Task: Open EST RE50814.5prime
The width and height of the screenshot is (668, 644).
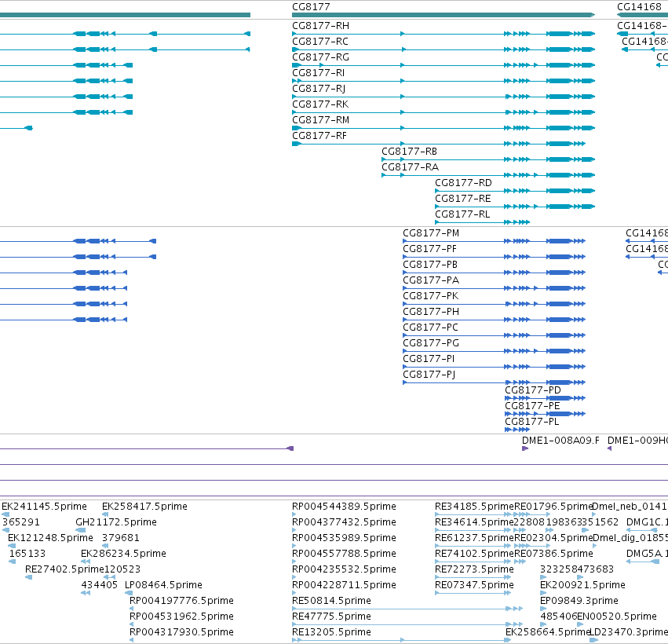Action: (331, 601)
